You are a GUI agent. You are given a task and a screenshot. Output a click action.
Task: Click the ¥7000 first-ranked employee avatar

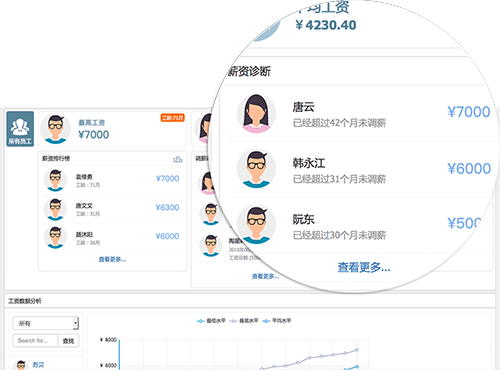coord(55,180)
